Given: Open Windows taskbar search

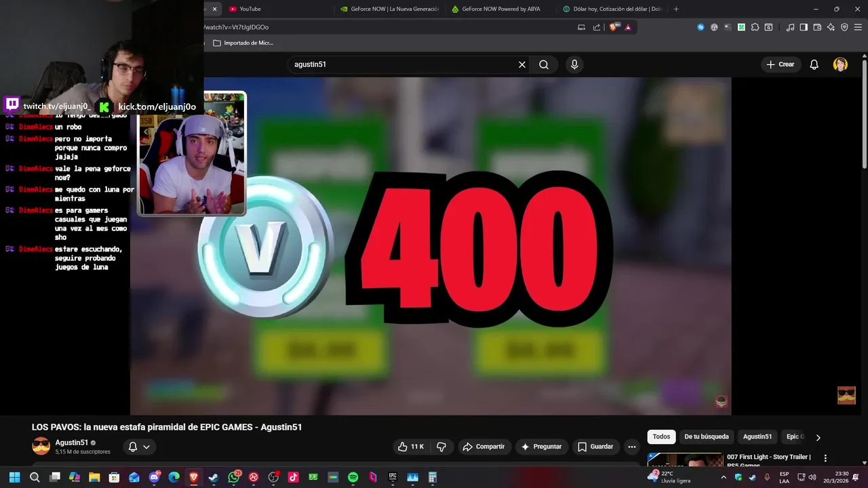Looking at the screenshot, I should tap(35, 477).
